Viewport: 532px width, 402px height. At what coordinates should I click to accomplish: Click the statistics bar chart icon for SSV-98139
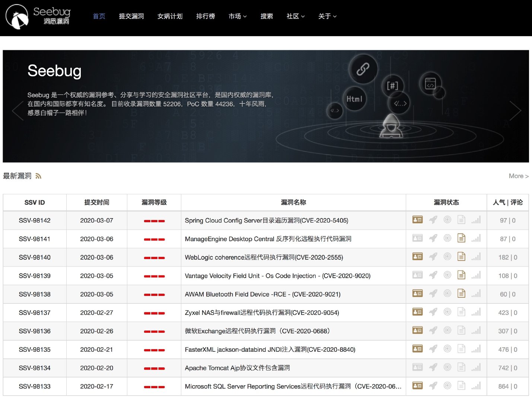476,275
